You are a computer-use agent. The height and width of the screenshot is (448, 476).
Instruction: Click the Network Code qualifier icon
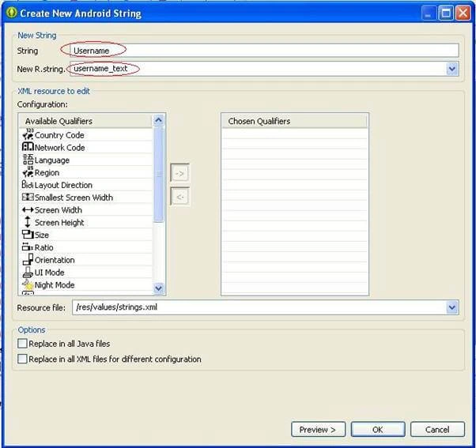tap(28, 147)
